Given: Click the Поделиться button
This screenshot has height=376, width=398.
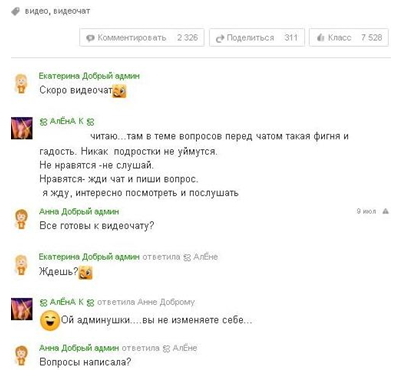Looking at the screenshot, I should coord(257,38).
